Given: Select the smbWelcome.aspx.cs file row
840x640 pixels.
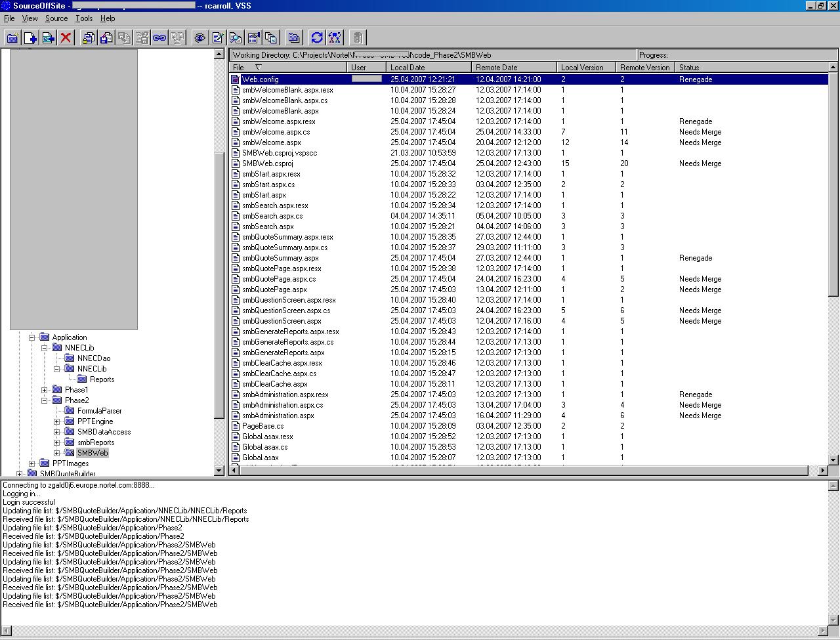Looking at the screenshot, I should [529, 132].
